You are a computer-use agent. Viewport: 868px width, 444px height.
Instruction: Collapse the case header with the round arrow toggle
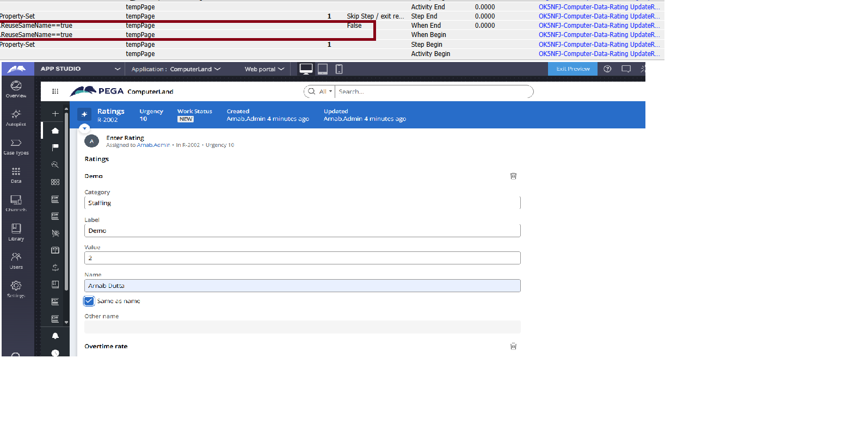(84, 128)
